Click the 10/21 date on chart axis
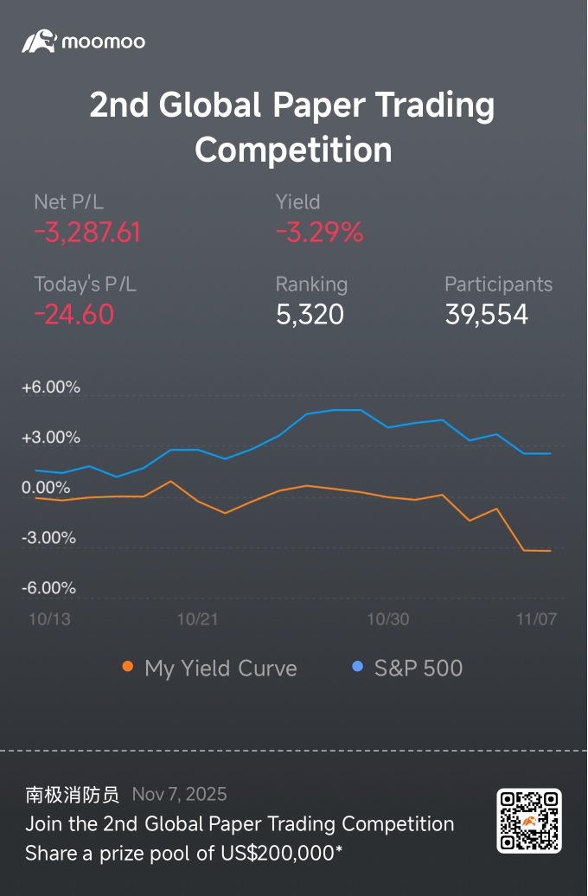Viewport: 588px width, 896px height. (197, 619)
